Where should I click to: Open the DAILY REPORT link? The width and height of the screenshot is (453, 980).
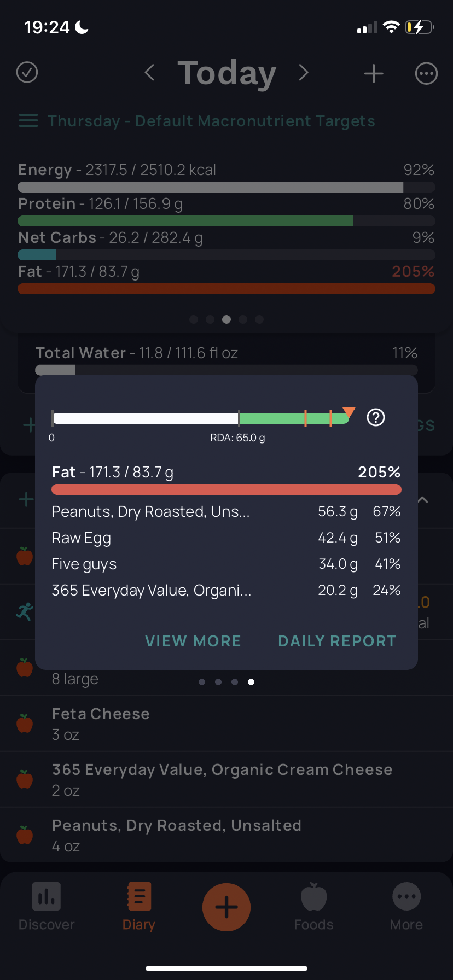[337, 641]
